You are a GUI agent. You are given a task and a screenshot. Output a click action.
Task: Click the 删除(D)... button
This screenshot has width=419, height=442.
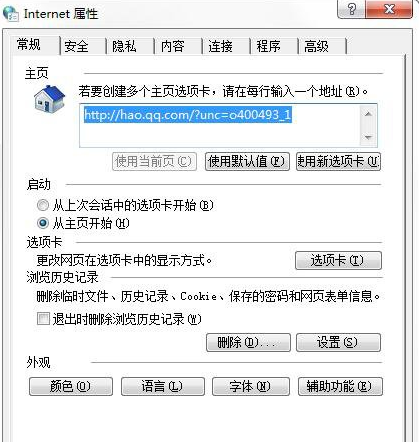click(x=248, y=342)
